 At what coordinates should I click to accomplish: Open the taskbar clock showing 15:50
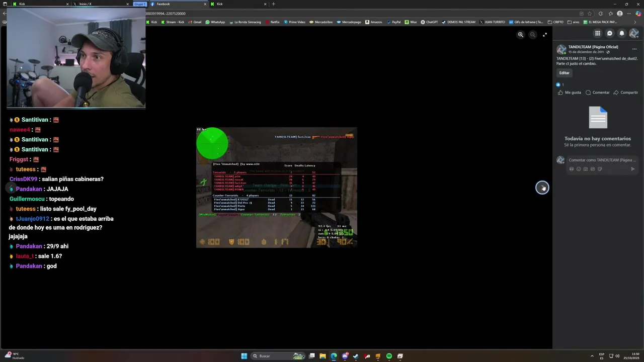631,356
